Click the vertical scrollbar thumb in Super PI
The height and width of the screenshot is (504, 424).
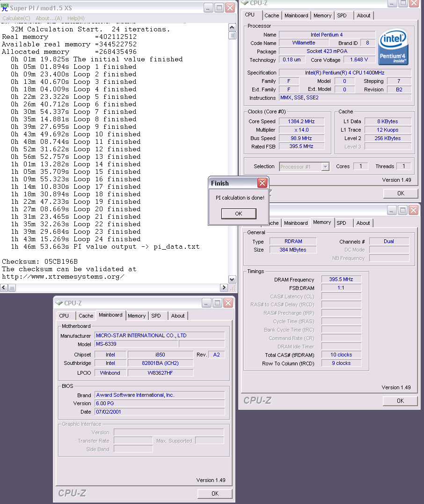[x=232, y=35]
